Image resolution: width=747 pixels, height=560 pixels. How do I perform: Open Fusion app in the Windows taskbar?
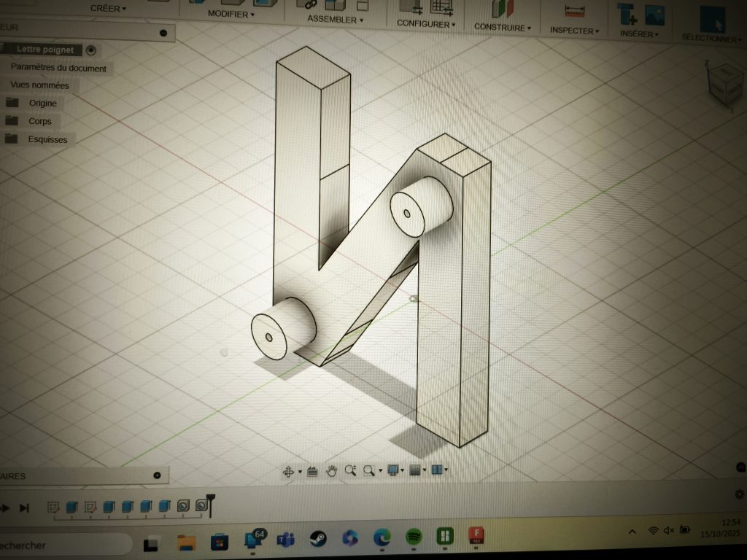476,536
